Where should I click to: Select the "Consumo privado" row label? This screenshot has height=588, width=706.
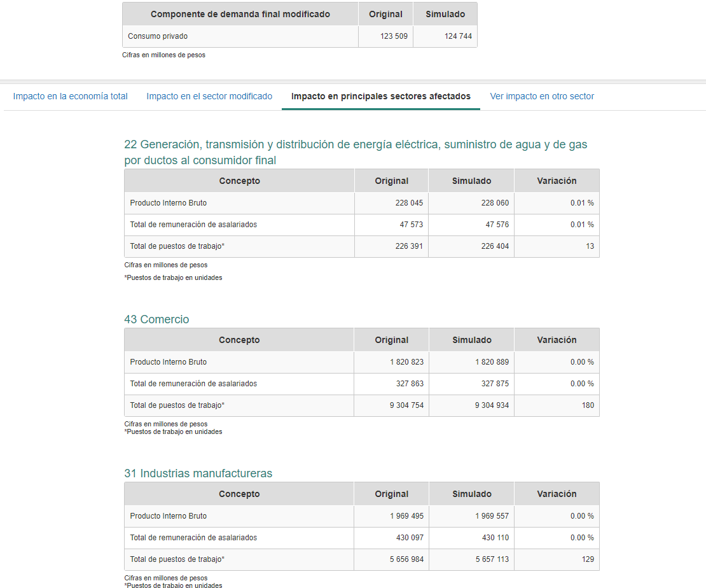(158, 36)
